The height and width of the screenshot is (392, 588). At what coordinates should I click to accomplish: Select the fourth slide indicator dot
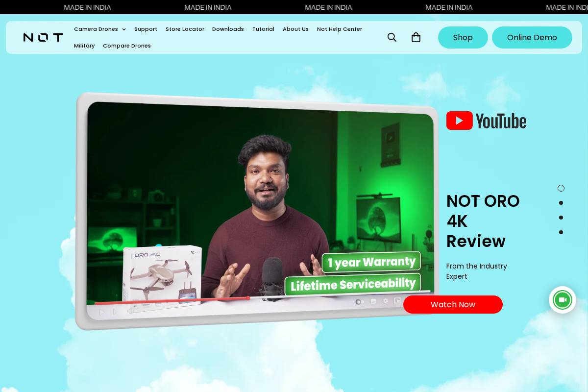point(561,232)
